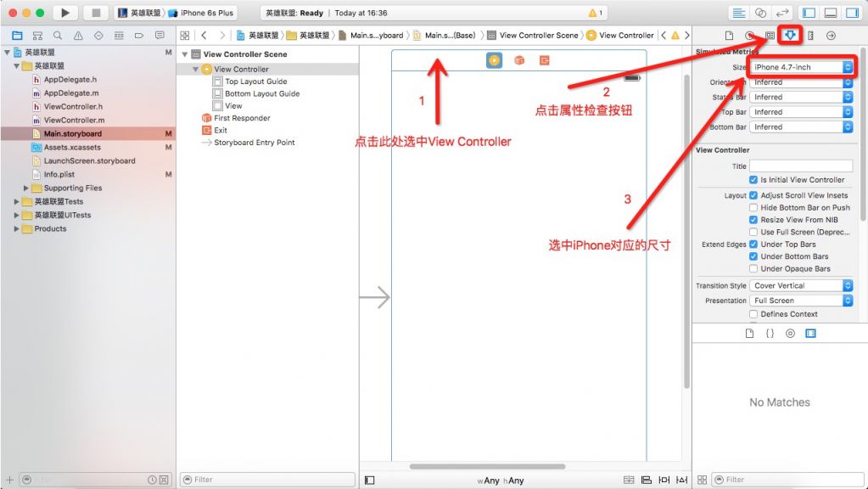The width and height of the screenshot is (868, 489).
Task: Open the Connections inspector arrow icon
Action: (x=831, y=36)
